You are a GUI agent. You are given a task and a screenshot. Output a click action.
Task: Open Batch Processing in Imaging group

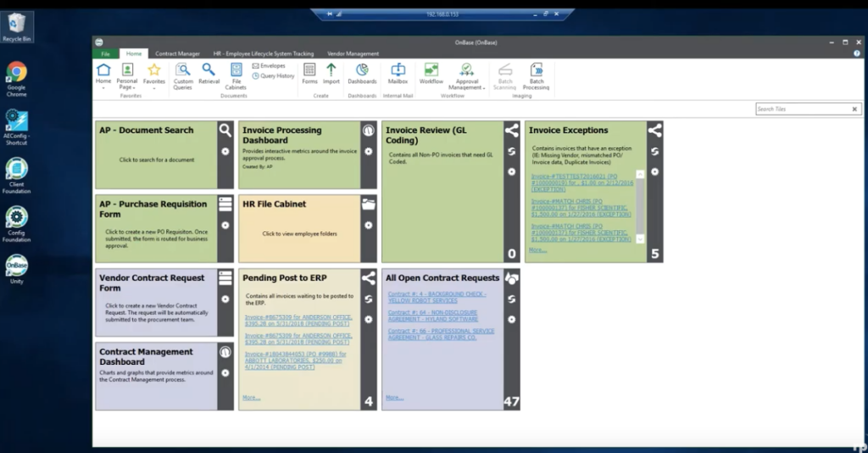tap(536, 75)
